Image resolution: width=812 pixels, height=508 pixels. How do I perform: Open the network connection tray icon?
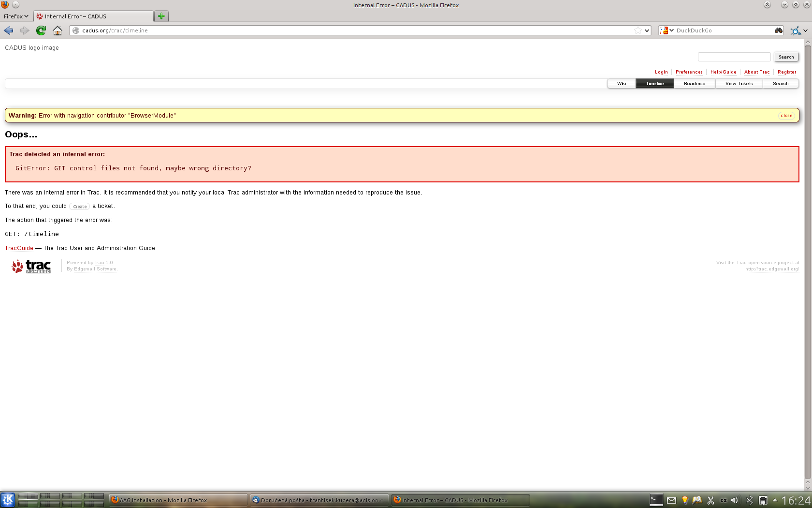[763, 500]
